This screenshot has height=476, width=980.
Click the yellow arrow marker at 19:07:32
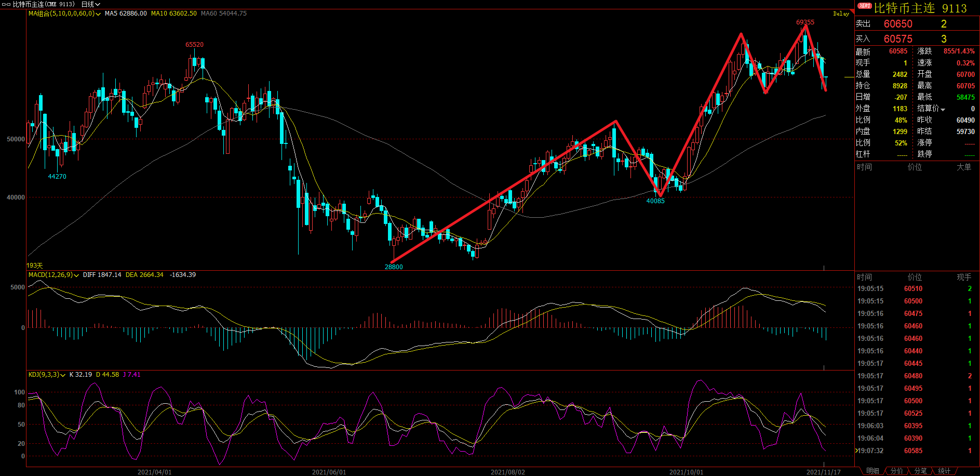click(x=857, y=451)
